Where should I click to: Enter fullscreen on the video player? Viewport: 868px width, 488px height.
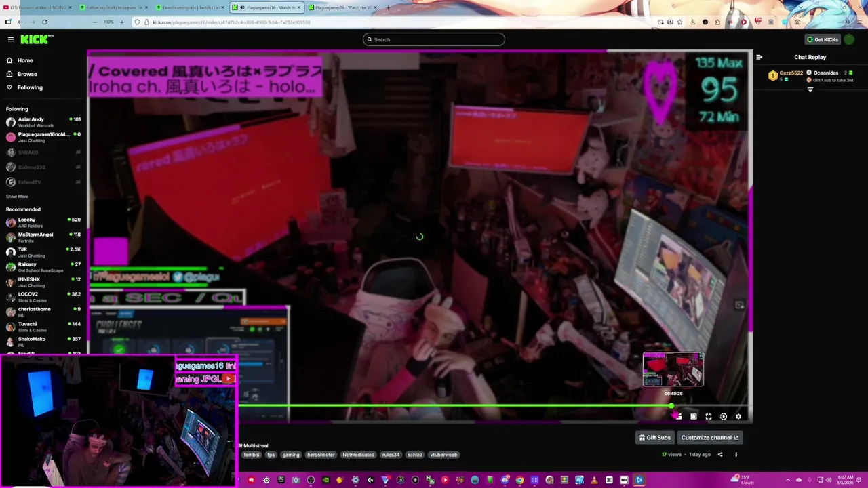pyautogui.click(x=709, y=416)
